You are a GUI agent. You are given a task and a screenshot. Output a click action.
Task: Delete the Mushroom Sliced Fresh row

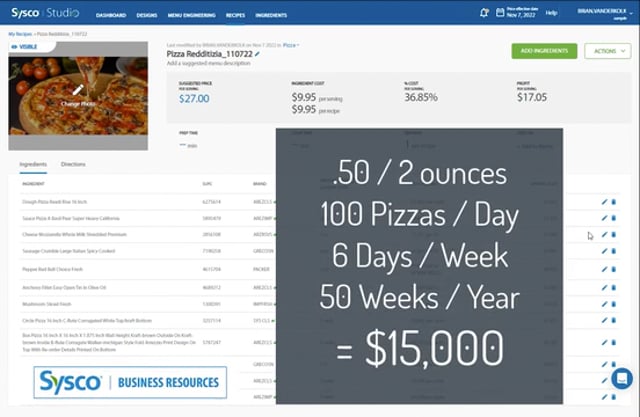coord(613,304)
